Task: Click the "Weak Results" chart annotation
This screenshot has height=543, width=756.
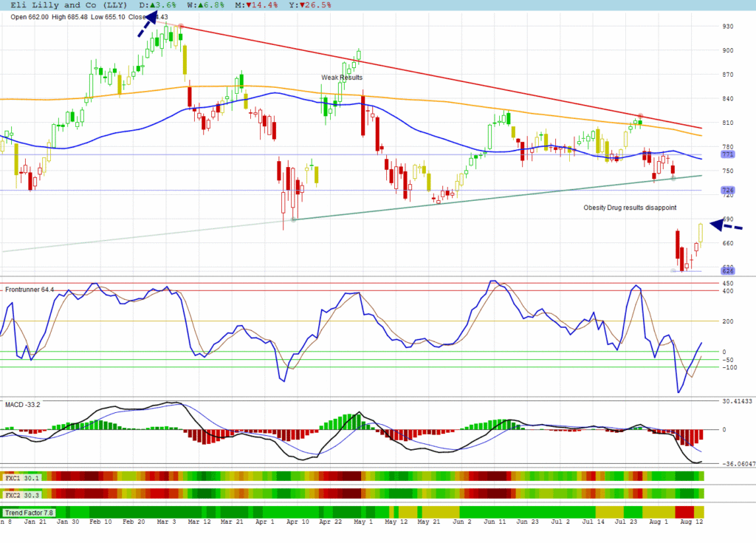Action: [342, 78]
